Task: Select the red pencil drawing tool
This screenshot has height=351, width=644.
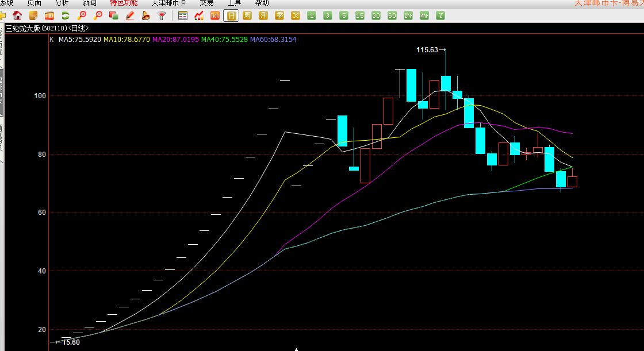Action: 130,16
